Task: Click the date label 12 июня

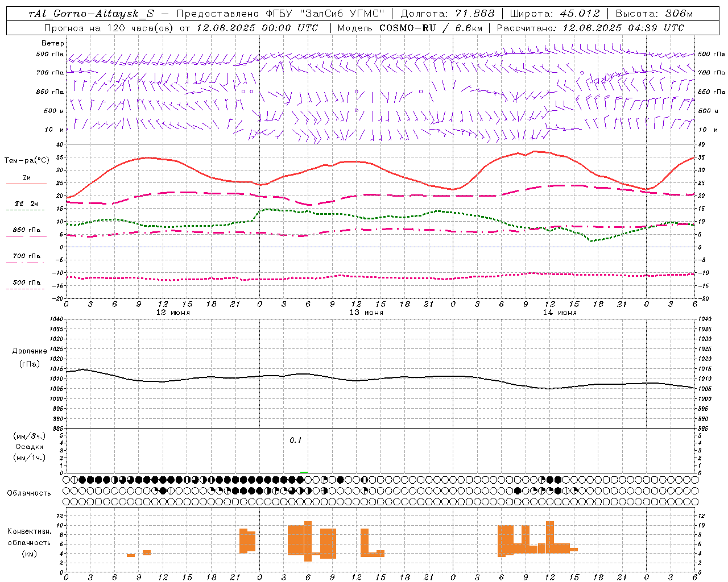Action: click(x=173, y=313)
